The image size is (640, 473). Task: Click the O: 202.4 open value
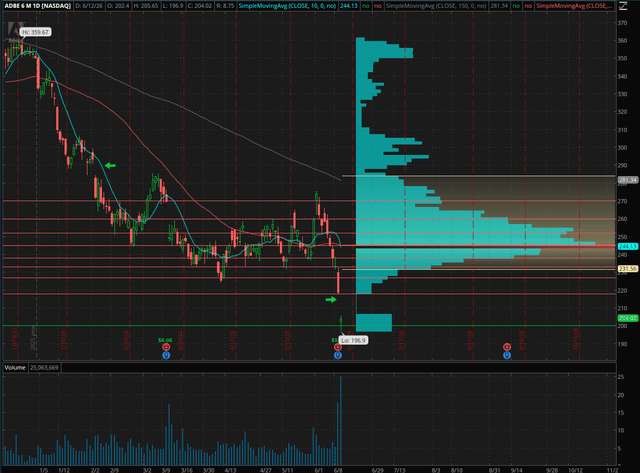pyautogui.click(x=118, y=6)
